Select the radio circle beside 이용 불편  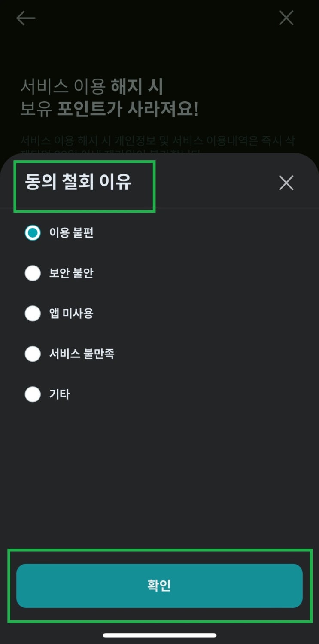coord(33,233)
